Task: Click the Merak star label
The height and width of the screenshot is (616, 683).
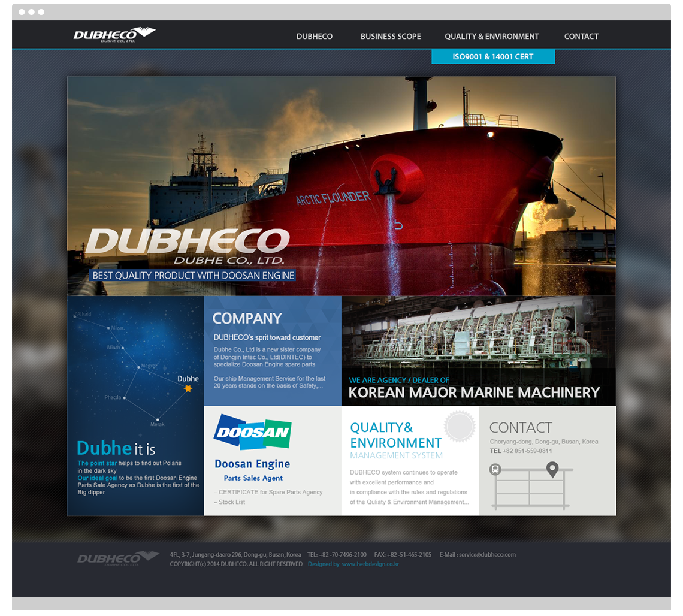Action: [x=157, y=424]
